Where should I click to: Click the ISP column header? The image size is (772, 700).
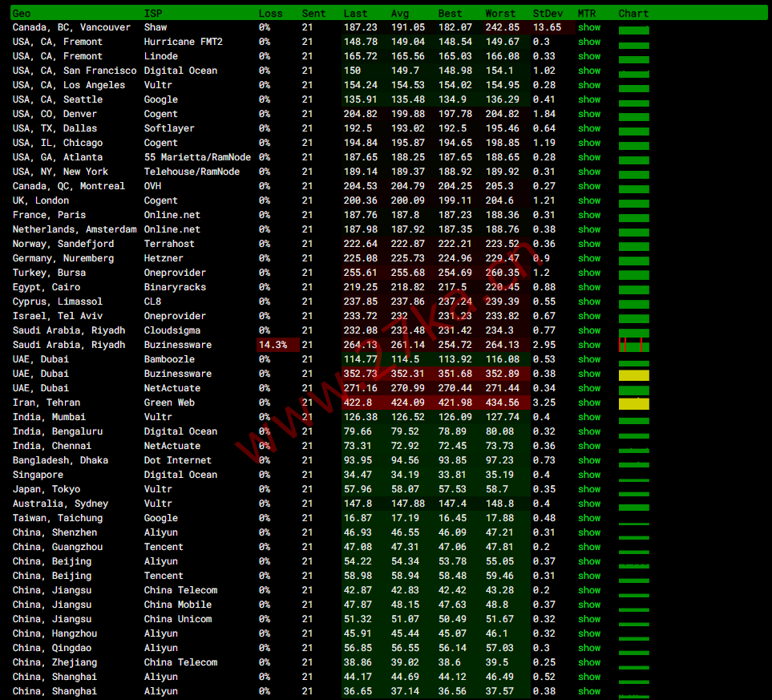click(153, 14)
